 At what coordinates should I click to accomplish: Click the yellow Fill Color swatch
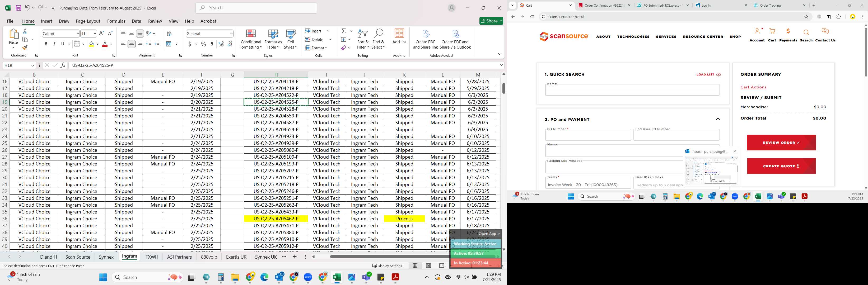[x=91, y=44]
